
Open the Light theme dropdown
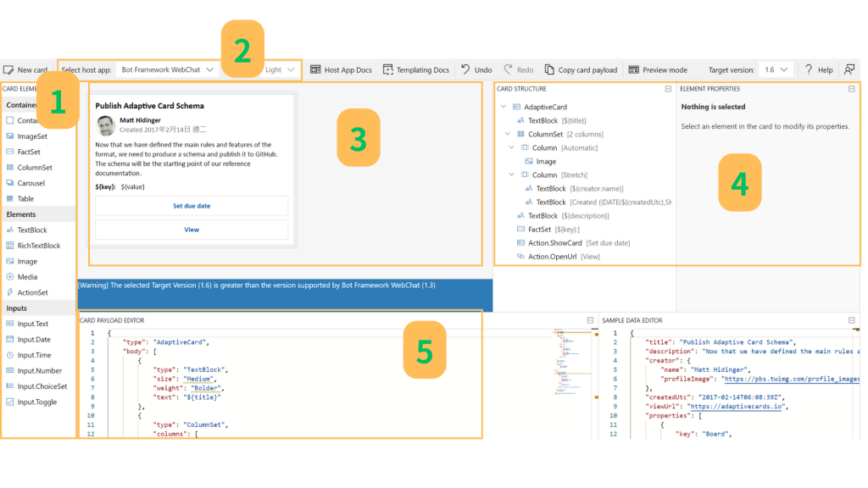point(280,69)
